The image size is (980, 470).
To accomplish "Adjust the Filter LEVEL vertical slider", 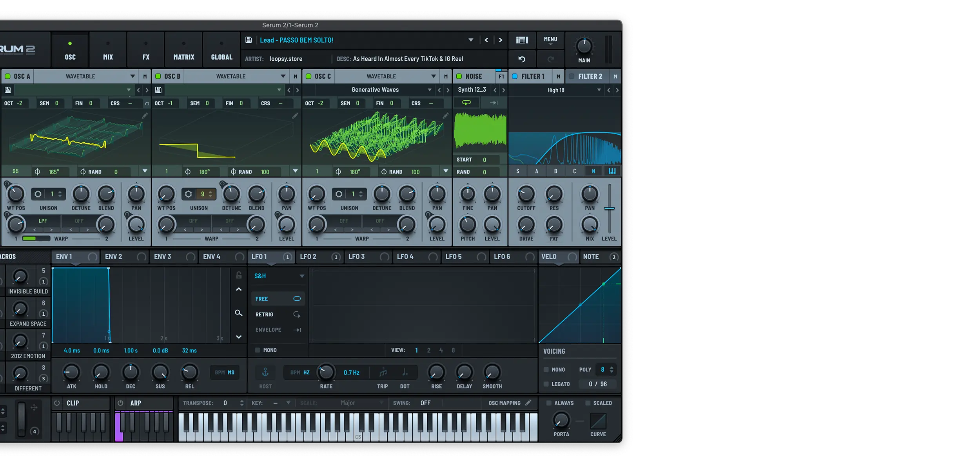I will pyautogui.click(x=609, y=208).
